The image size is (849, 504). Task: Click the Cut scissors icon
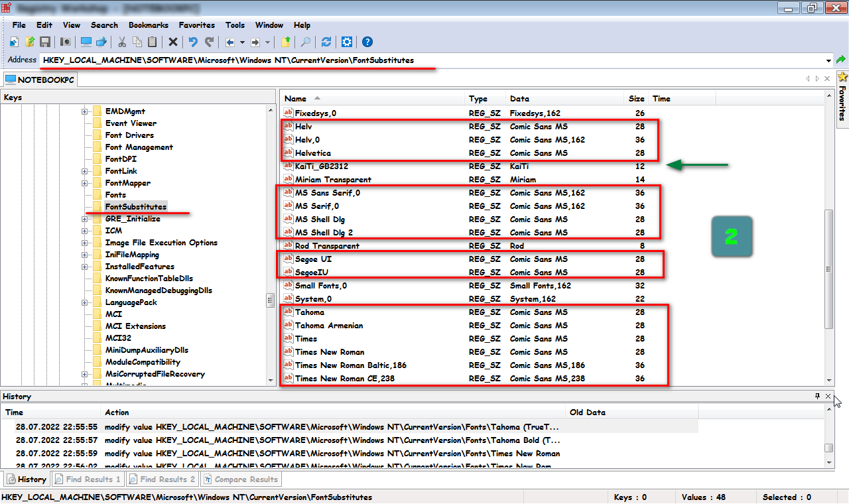tap(122, 42)
